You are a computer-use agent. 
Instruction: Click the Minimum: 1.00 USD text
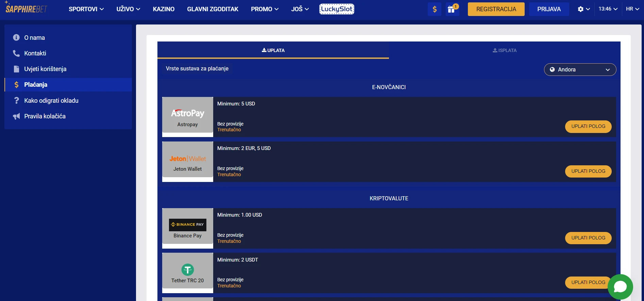(239, 215)
